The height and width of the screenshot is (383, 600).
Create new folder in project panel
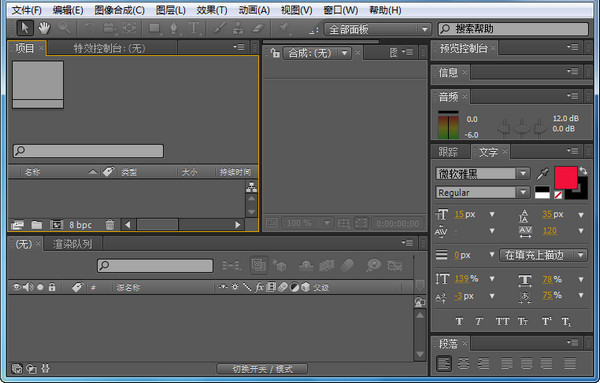tap(37, 225)
